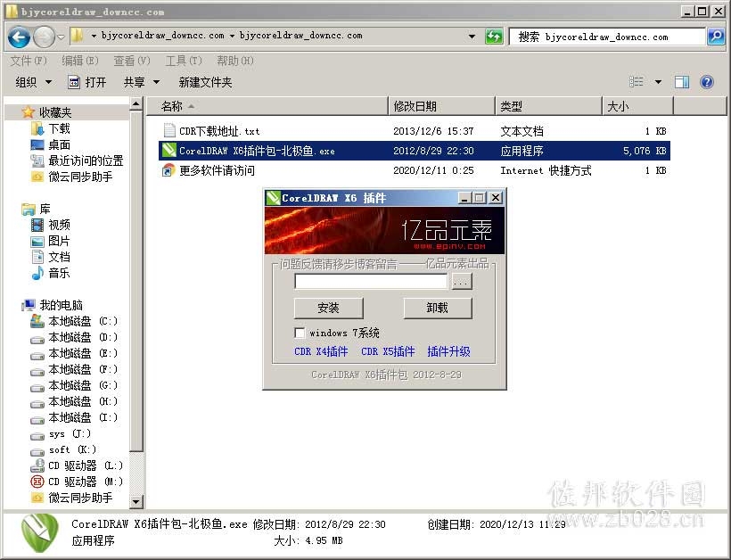Click 我的电脑 in the sidebar
This screenshot has width=731, height=560.
pos(53,305)
